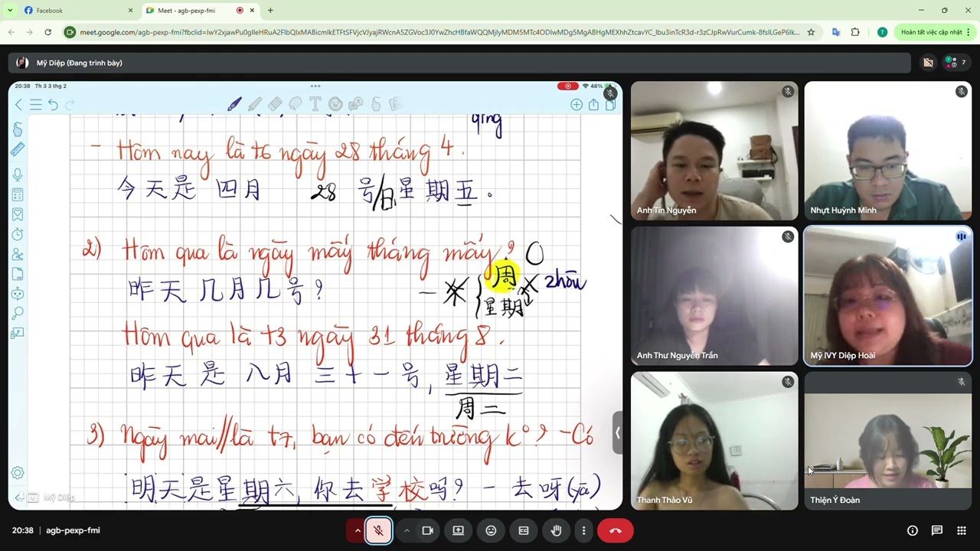
Task: Go forward in the browser
Action: [x=29, y=32]
